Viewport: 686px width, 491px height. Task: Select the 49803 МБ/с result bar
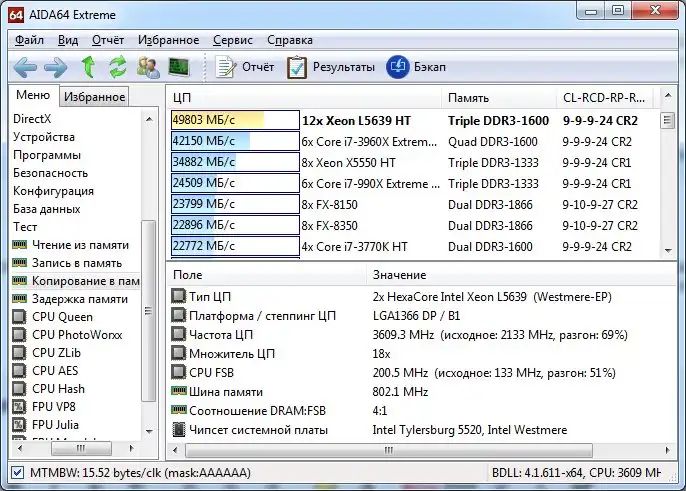click(x=235, y=120)
